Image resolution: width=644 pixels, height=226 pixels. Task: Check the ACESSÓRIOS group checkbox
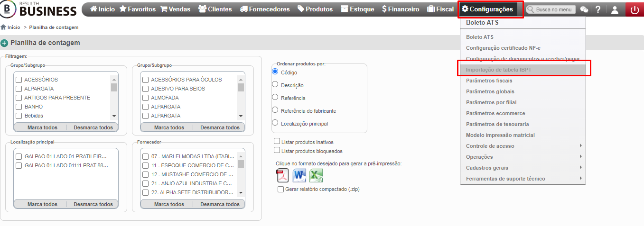point(19,80)
